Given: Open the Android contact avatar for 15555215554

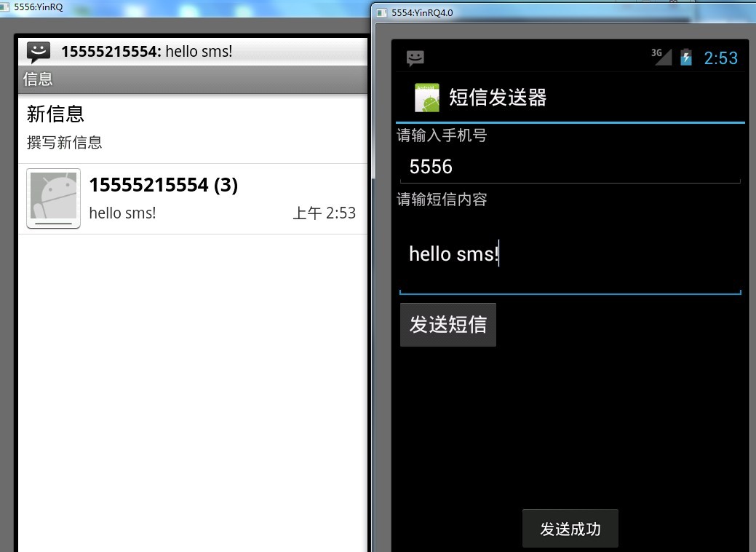Looking at the screenshot, I should [x=54, y=198].
